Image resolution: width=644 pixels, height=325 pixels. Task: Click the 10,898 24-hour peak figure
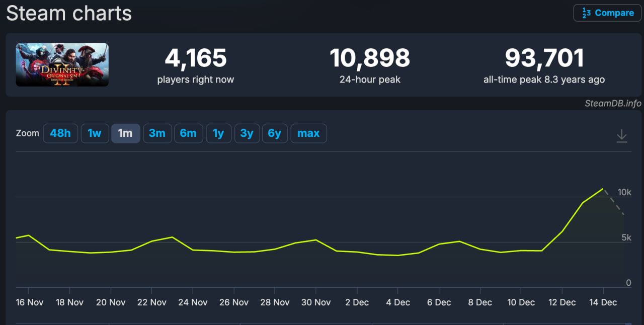pos(370,58)
